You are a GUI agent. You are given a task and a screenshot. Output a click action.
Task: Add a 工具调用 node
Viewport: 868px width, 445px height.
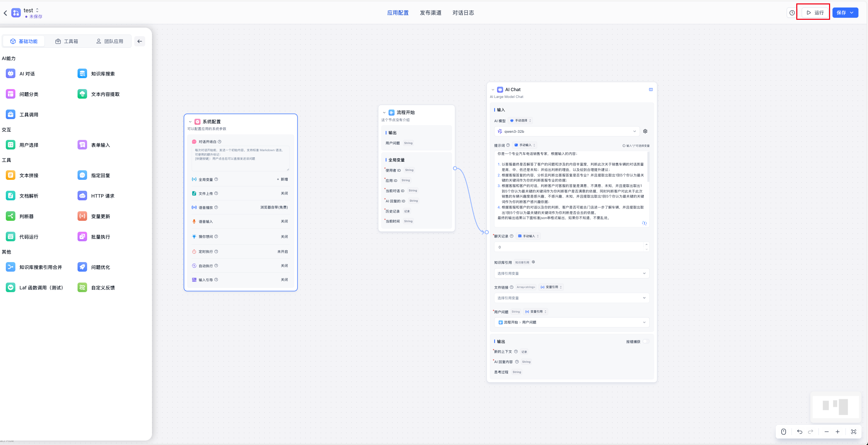[x=22, y=115]
